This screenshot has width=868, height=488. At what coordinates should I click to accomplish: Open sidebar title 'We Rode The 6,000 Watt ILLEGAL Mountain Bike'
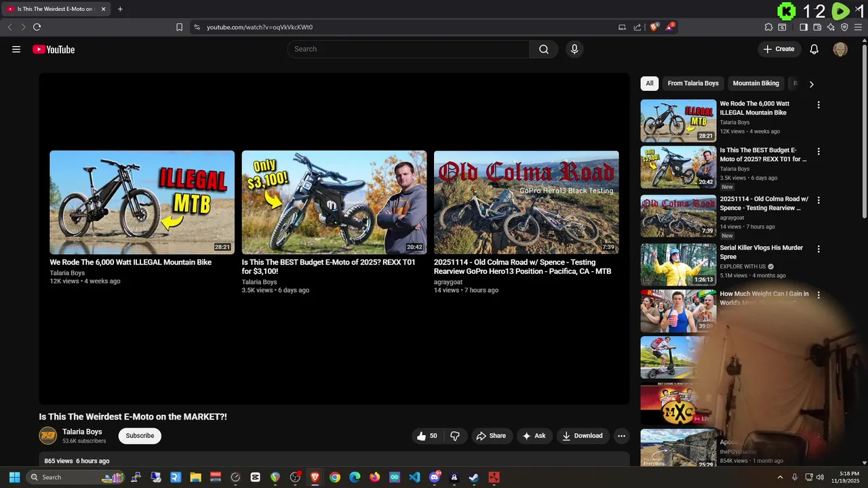755,108
